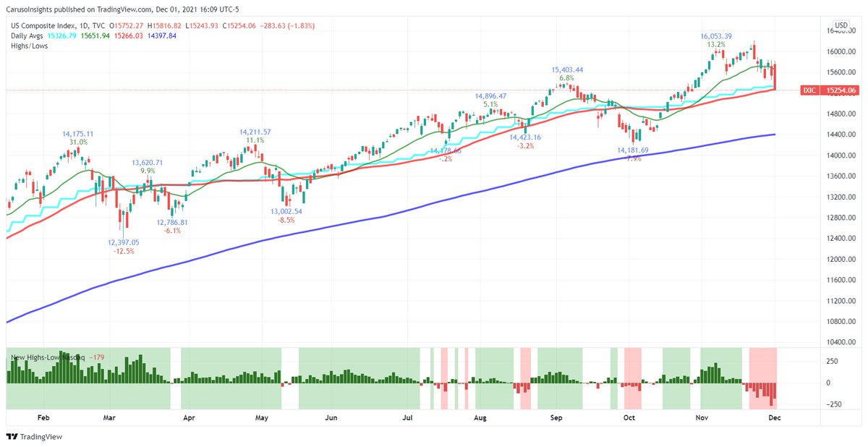Click the 31.0% gain label
The width and height of the screenshot is (868, 447).
pos(78,142)
